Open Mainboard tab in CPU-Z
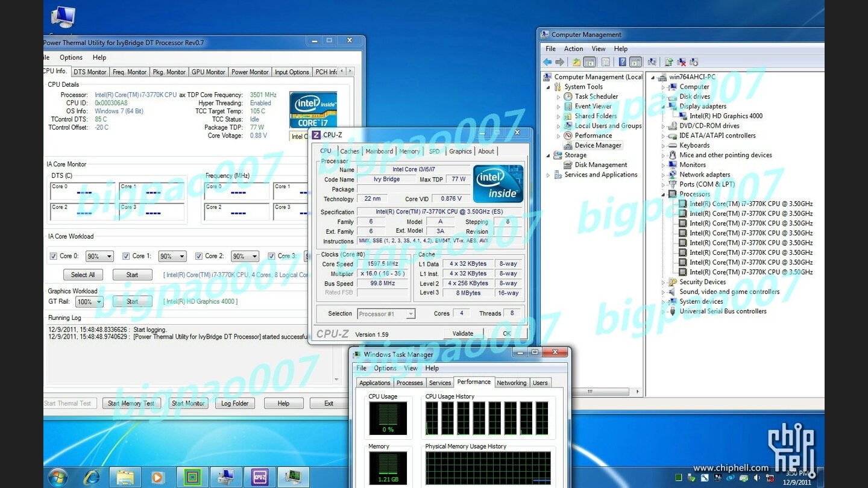 (x=379, y=151)
